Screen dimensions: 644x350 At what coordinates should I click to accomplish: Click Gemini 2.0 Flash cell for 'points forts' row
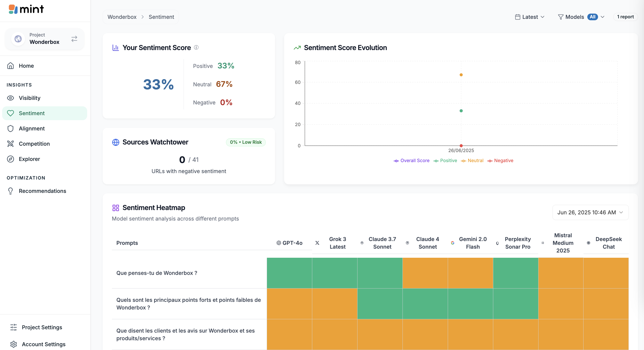(470, 304)
